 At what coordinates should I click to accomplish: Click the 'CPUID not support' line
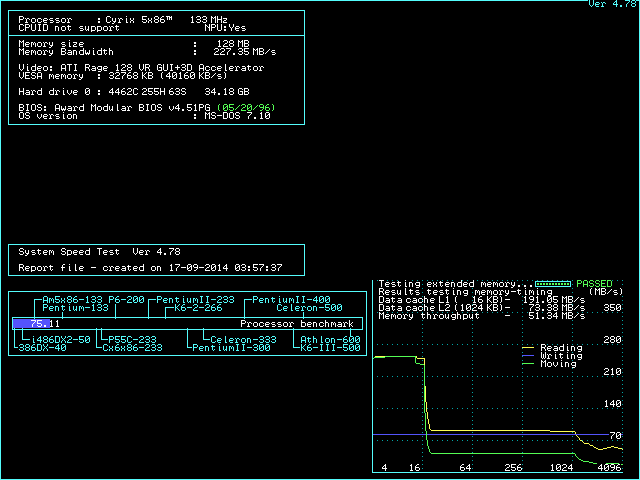click(69, 28)
